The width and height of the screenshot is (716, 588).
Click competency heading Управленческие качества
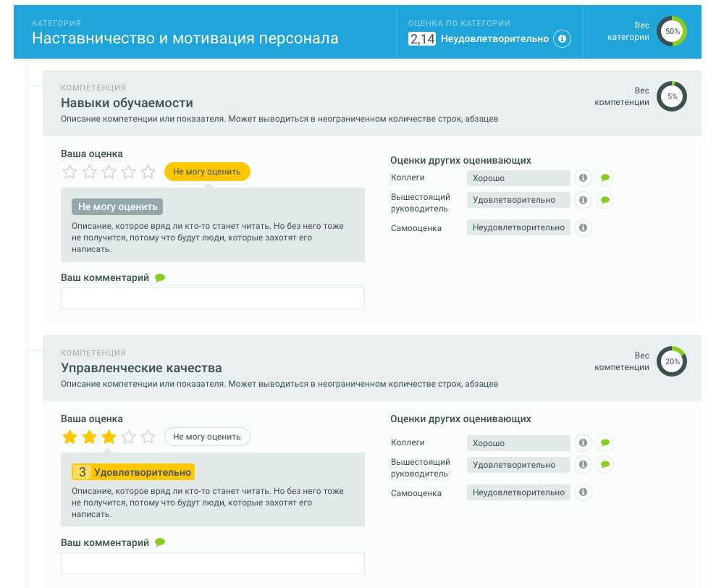[x=142, y=368]
